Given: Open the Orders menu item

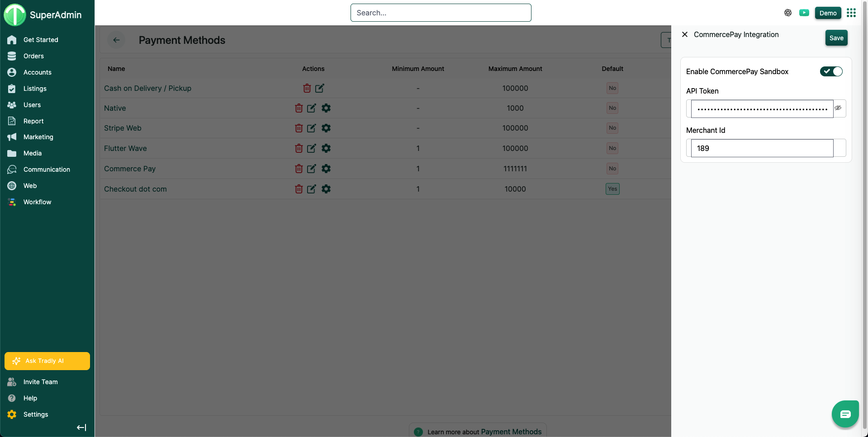Looking at the screenshot, I should point(33,56).
